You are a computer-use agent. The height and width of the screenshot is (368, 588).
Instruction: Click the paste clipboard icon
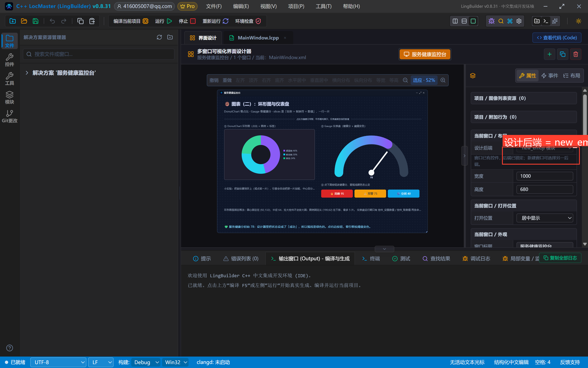pos(92,21)
